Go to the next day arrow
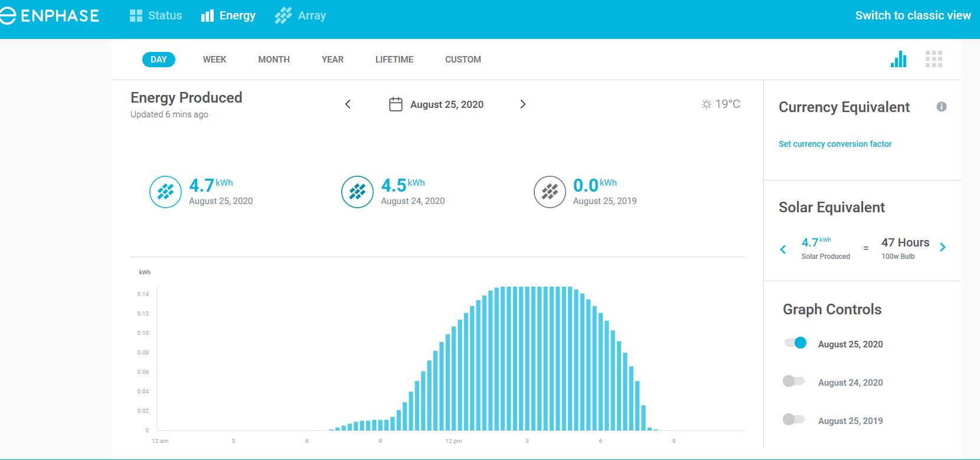The height and width of the screenshot is (460, 980). pos(522,104)
